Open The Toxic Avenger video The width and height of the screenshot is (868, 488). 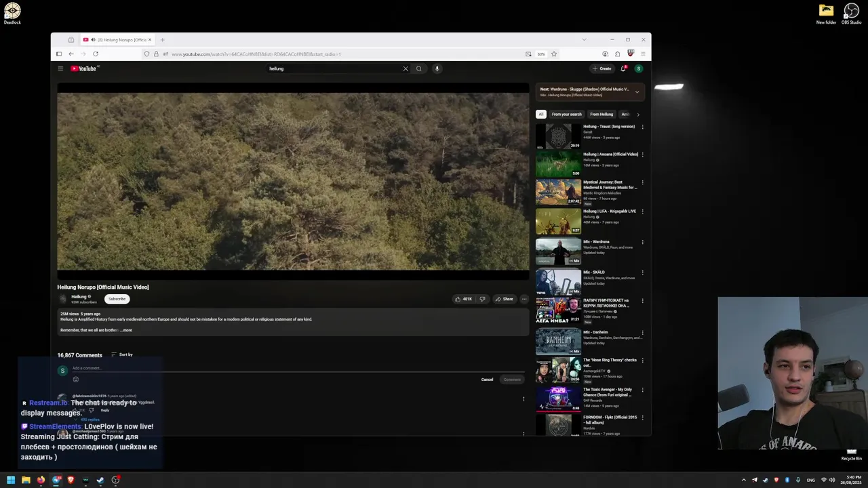608,392
